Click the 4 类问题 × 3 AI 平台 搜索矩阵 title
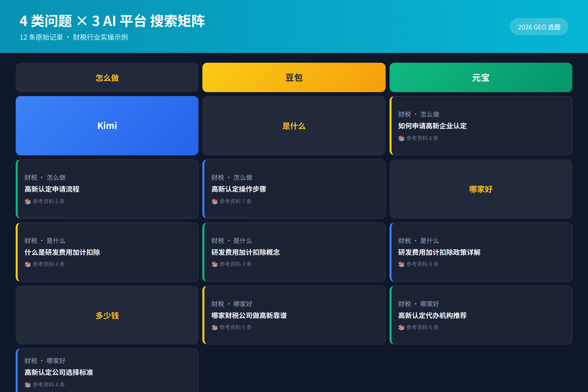 coord(112,21)
